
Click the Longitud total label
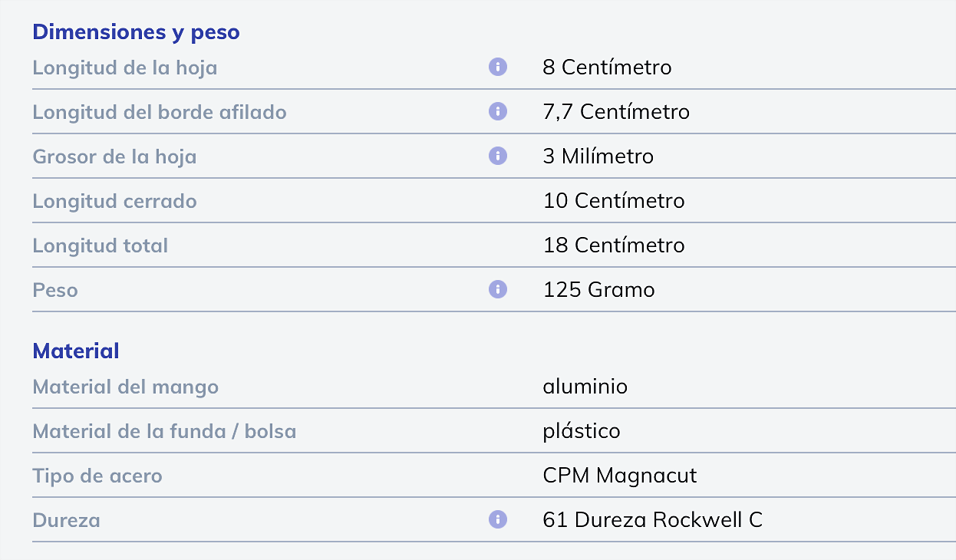[100, 245]
